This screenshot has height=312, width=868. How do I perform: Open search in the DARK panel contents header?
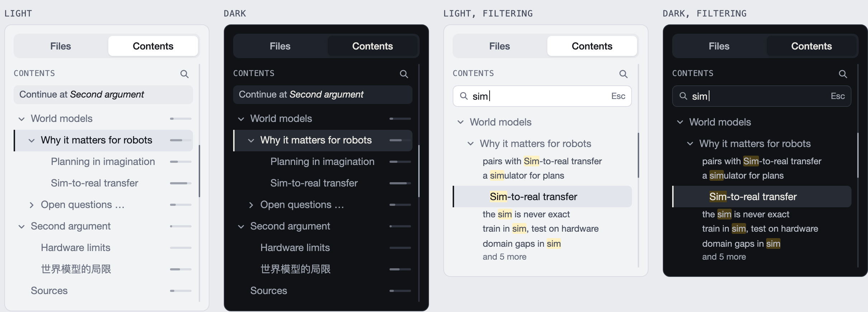tap(404, 74)
